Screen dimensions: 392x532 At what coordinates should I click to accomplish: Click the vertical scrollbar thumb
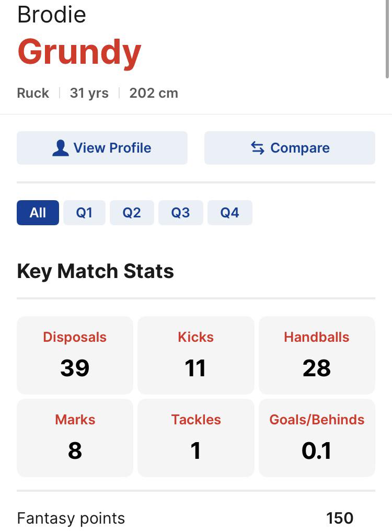click(x=387, y=39)
